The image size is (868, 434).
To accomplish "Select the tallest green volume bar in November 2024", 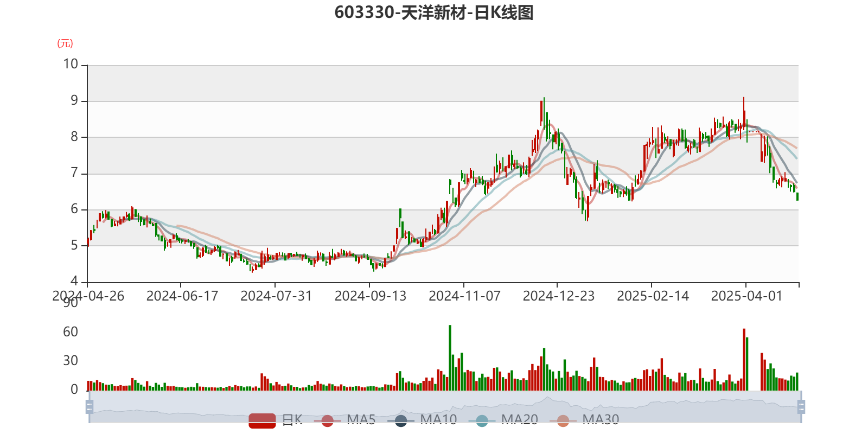I will pyautogui.click(x=450, y=358).
